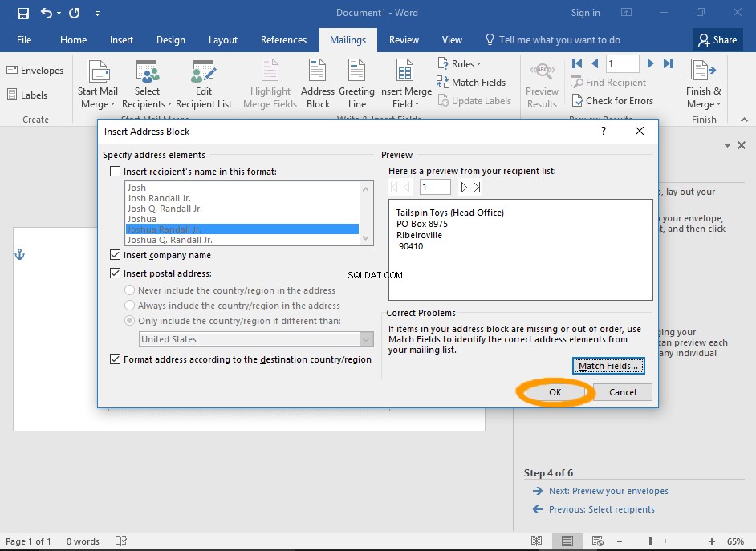Show last preview record in dialog

(x=477, y=188)
